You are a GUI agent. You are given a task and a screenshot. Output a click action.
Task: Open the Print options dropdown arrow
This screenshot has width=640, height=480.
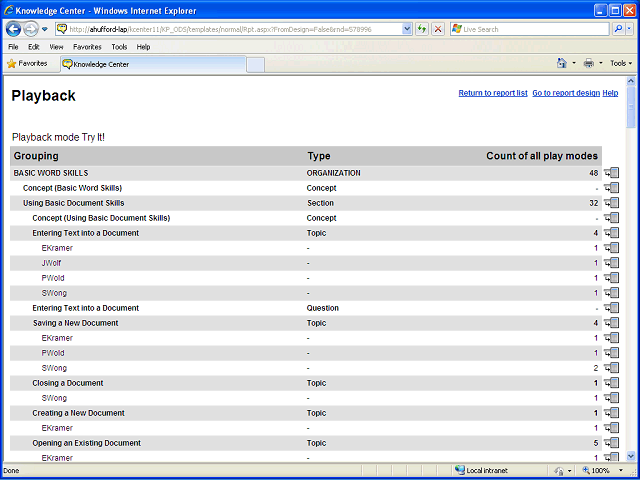click(600, 63)
